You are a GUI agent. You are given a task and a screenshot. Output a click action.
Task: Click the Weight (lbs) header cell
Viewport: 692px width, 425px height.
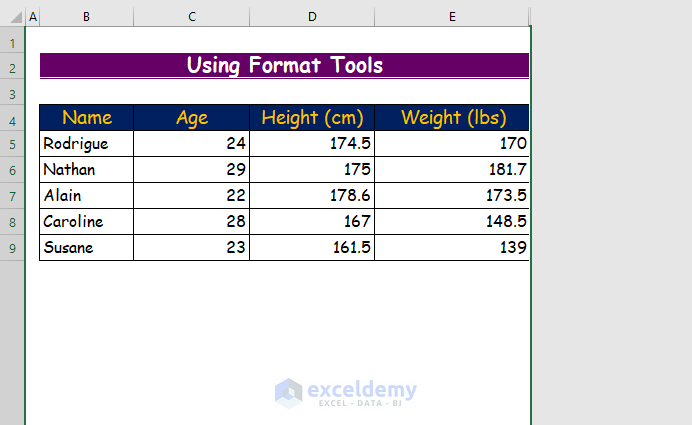click(x=452, y=118)
